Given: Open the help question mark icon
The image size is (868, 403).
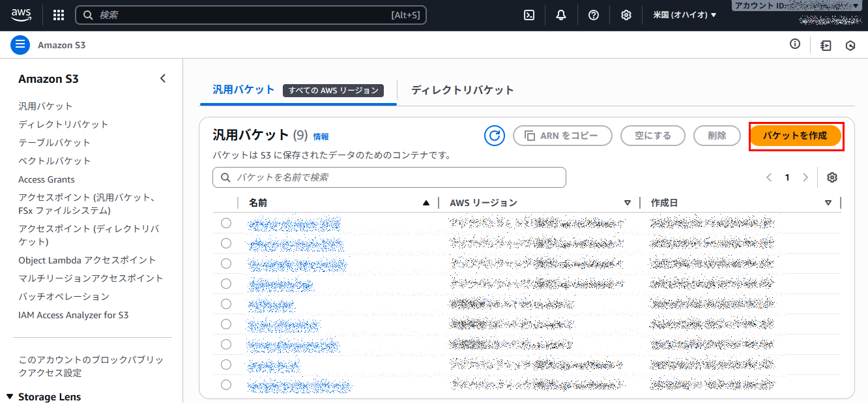Looking at the screenshot, I should tap(593, 15).
